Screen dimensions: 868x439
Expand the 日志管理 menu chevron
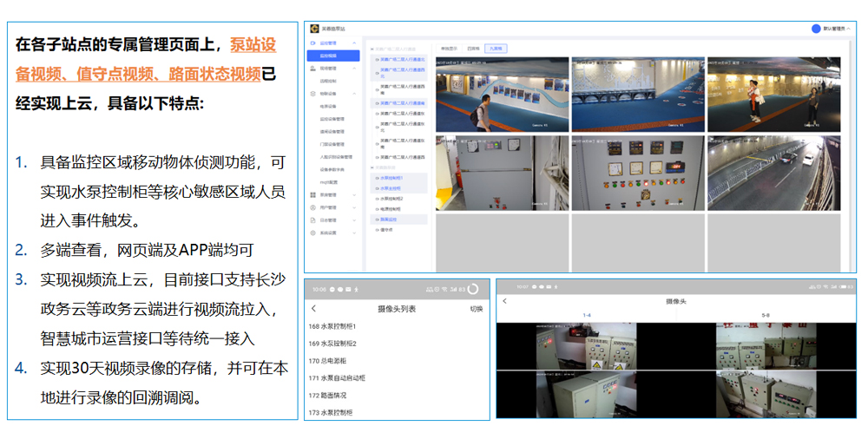(356, 220)
